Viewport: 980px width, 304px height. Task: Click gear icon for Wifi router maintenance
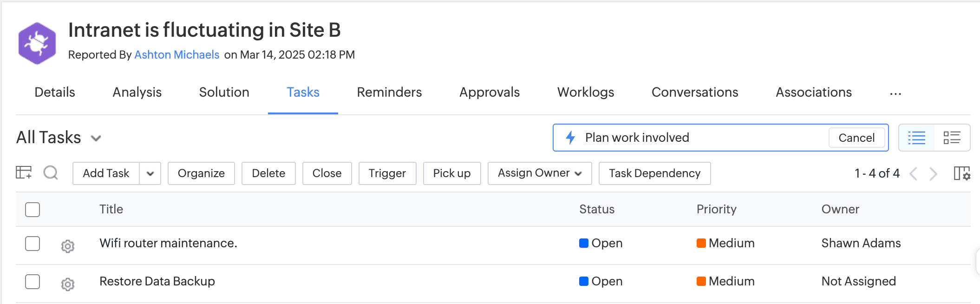68,246
